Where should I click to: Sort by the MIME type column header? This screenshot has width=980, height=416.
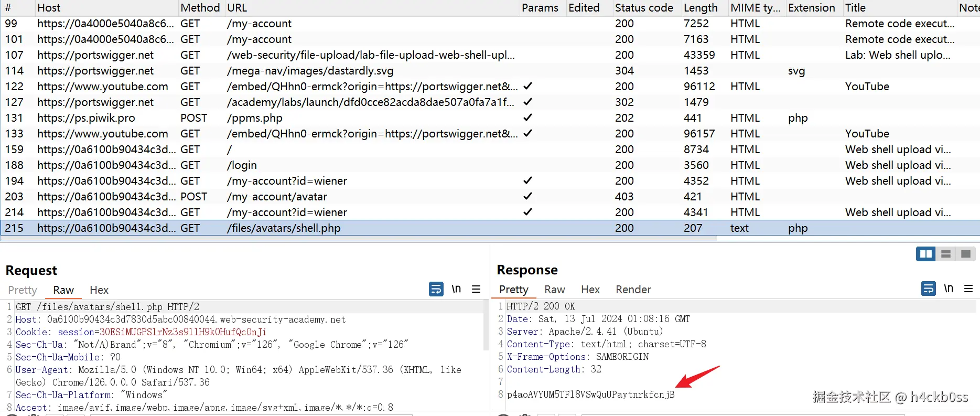click(x=756, y=8)
